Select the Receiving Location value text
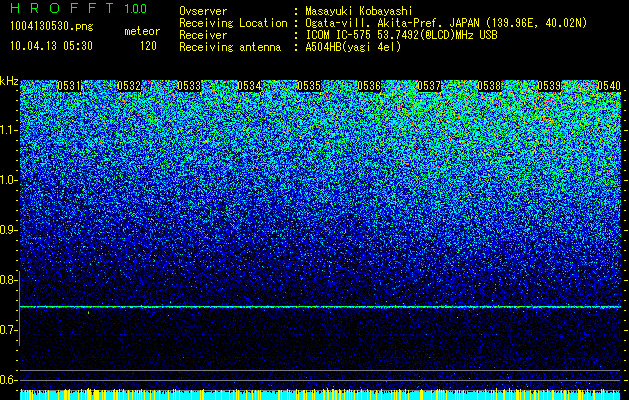Image resolution: width=629 pixels, height=400 pixels. point(446,23)
